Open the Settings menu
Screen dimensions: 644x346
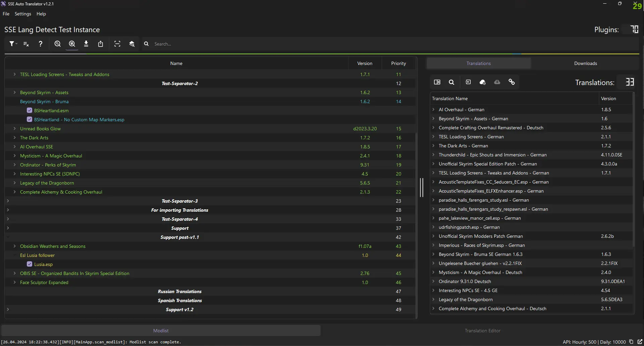click(23, 14)
